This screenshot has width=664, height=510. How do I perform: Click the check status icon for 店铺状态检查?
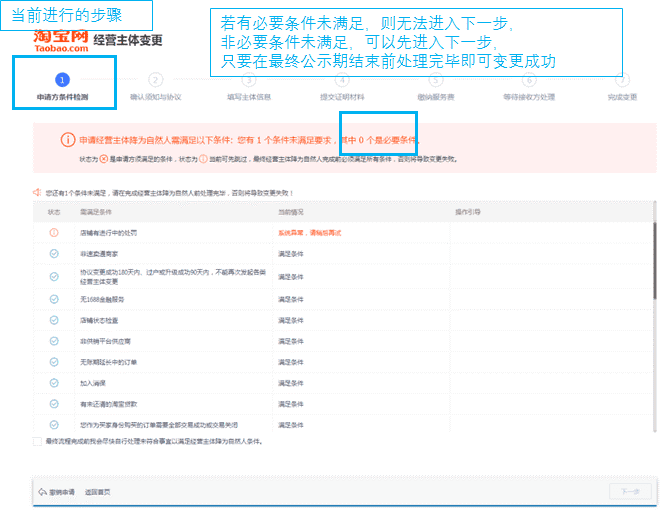54,320
